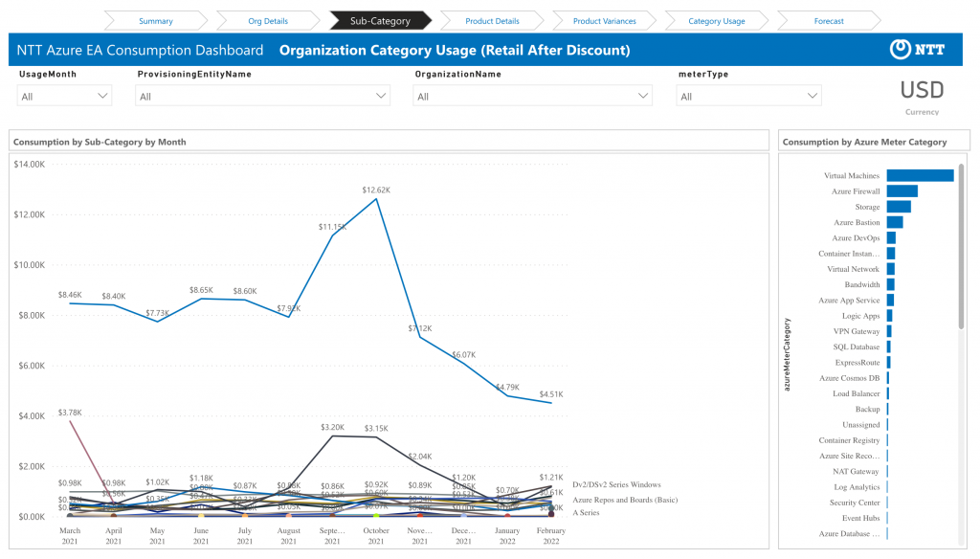
Task: Click the Consumption by Sub-Category by Month title
Action: [x=100, y=142]
